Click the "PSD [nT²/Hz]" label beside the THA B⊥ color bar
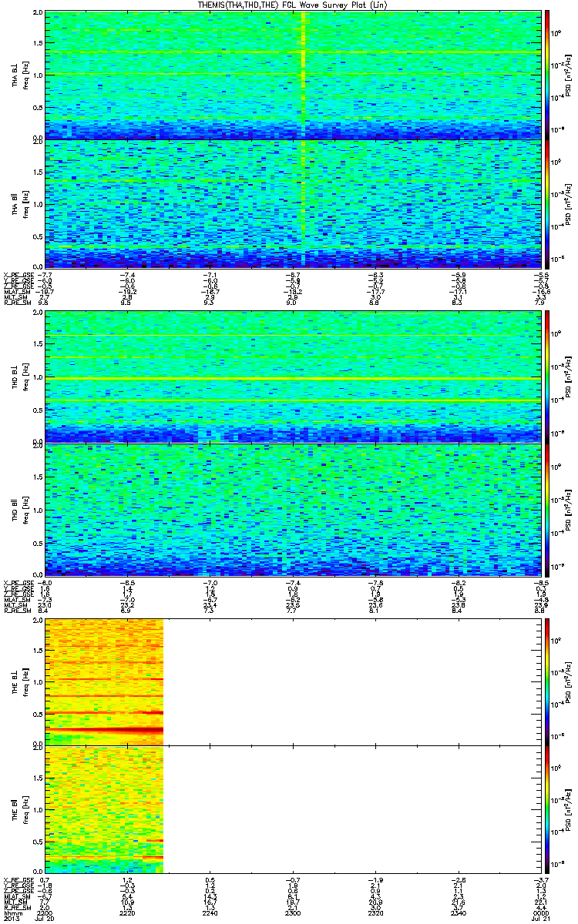This screenshot has width=578, height=924. coord(568,75)
